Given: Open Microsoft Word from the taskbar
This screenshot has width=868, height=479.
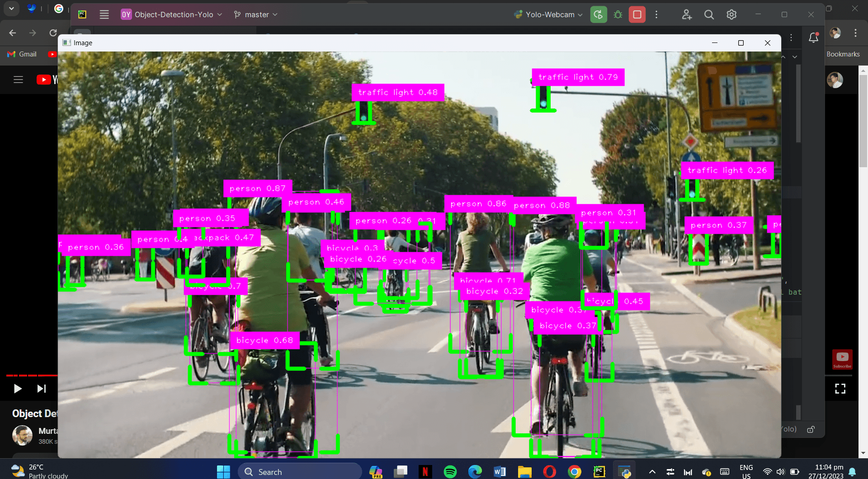Looking at the screenshot, I should coord(500,472).
